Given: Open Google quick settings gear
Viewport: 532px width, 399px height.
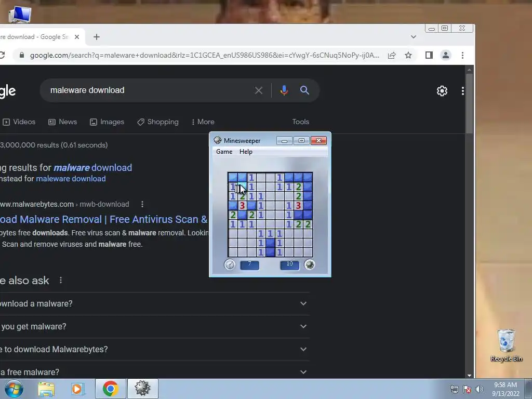Looking at the screenshot, I should pos(442,90).
